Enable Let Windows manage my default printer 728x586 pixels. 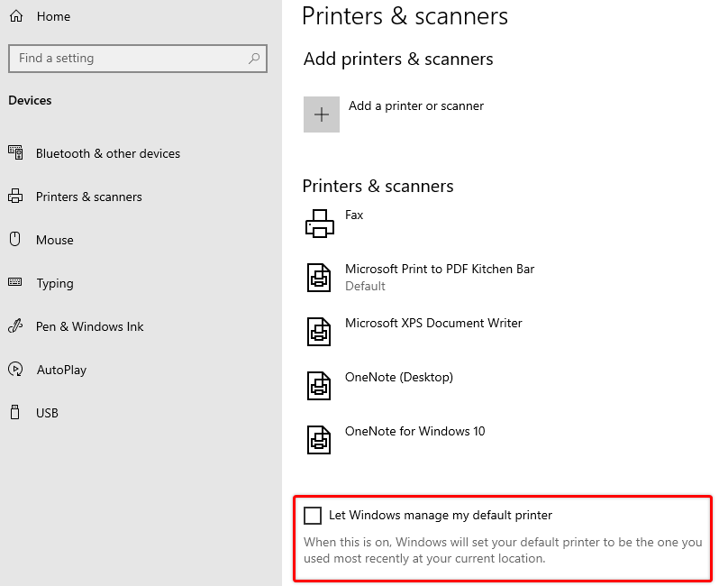tap(313, 516)
